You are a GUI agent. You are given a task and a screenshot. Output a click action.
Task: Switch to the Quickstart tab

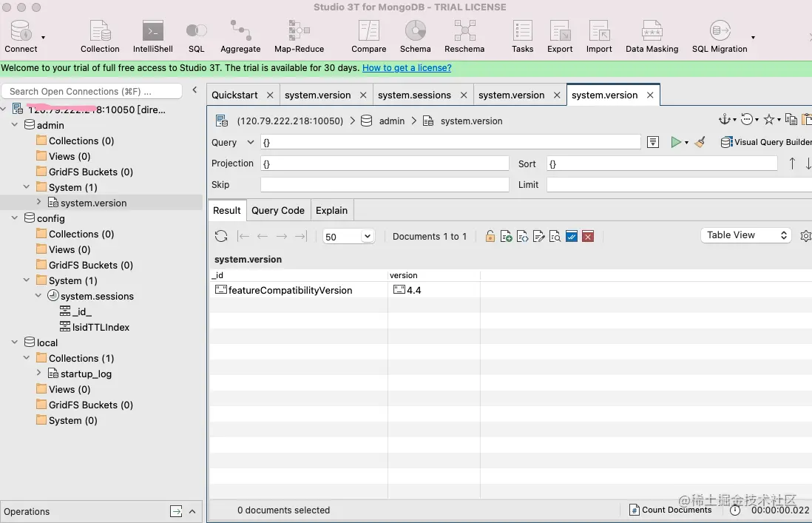click(x=234, y=95)
